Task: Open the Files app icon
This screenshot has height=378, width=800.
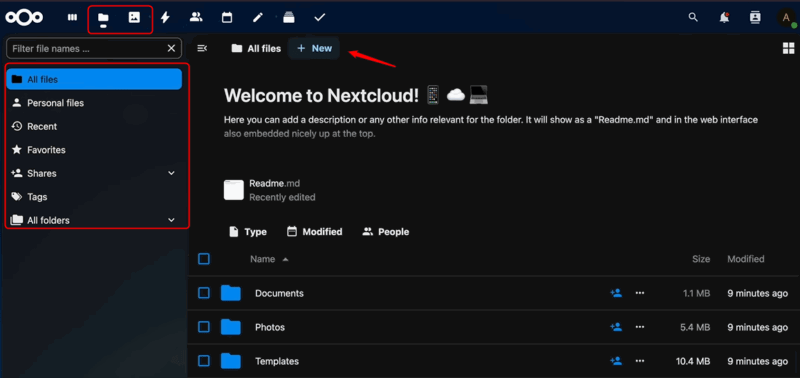Action: coord(104,18)
